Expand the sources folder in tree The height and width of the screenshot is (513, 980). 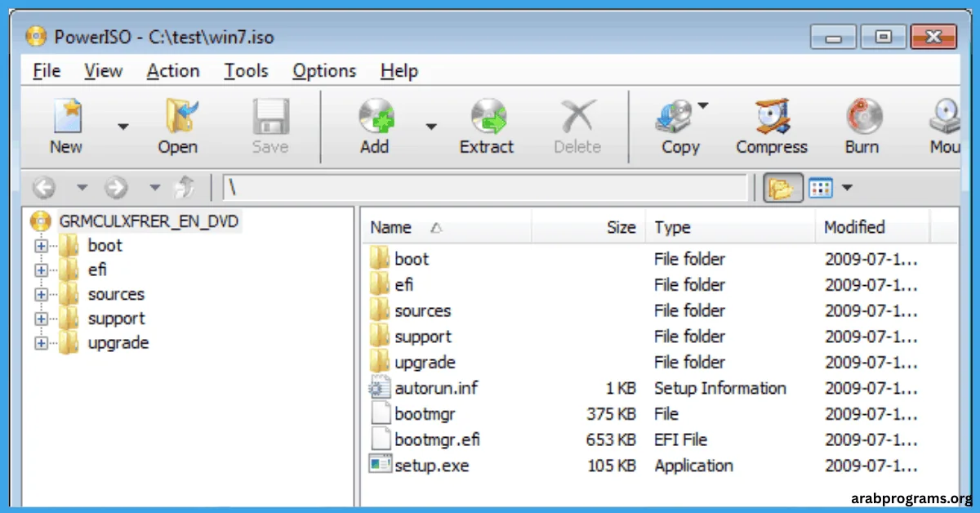pos(42,294)
